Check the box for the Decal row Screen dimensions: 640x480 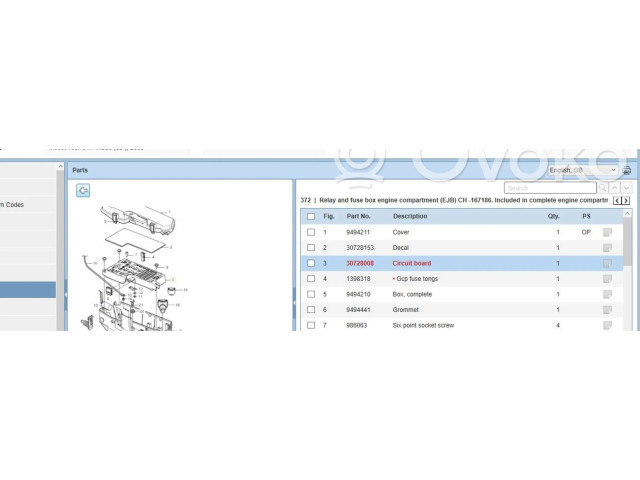pos(311,247)
